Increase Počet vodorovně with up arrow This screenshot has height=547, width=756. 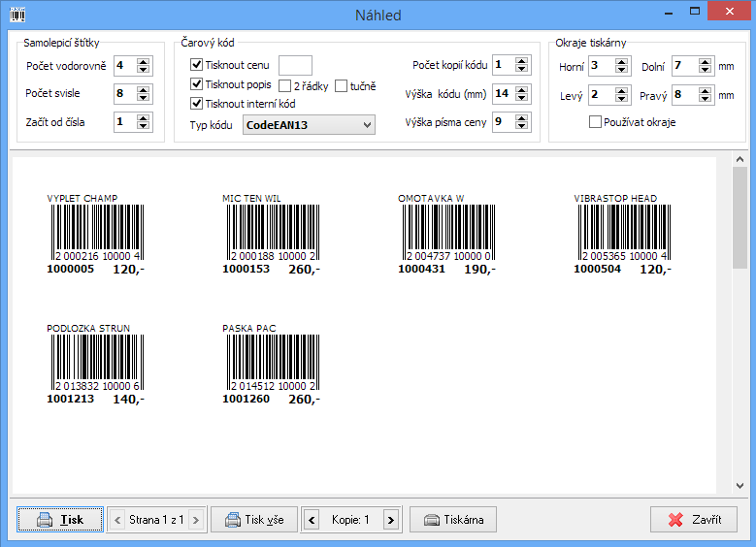click(x=143, y=62)
